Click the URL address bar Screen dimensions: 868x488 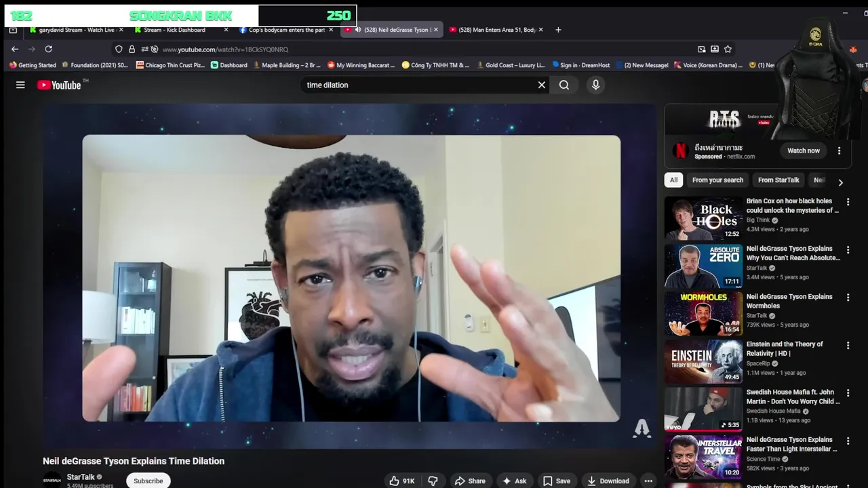[x=420, y=49]
